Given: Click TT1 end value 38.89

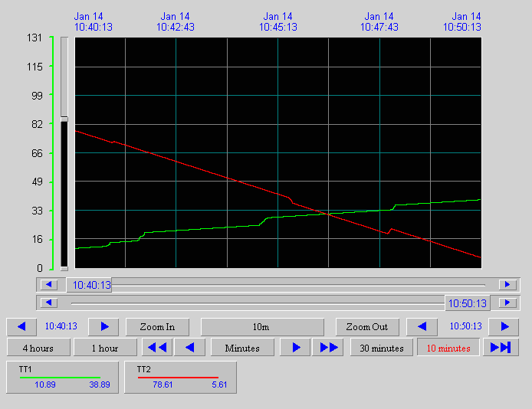Looking at the screenshot, I should 100,384.
